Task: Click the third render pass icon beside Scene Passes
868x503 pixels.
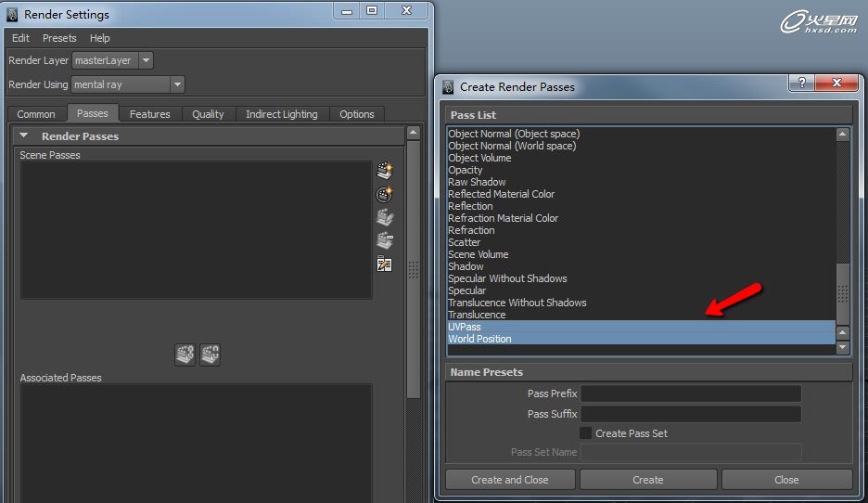Action: coord(385,217)
